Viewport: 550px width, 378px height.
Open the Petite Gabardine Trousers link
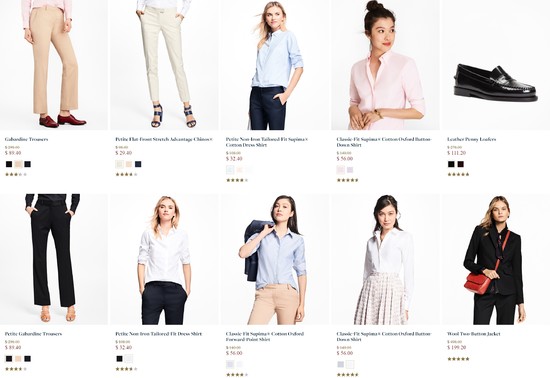point(33,334)
